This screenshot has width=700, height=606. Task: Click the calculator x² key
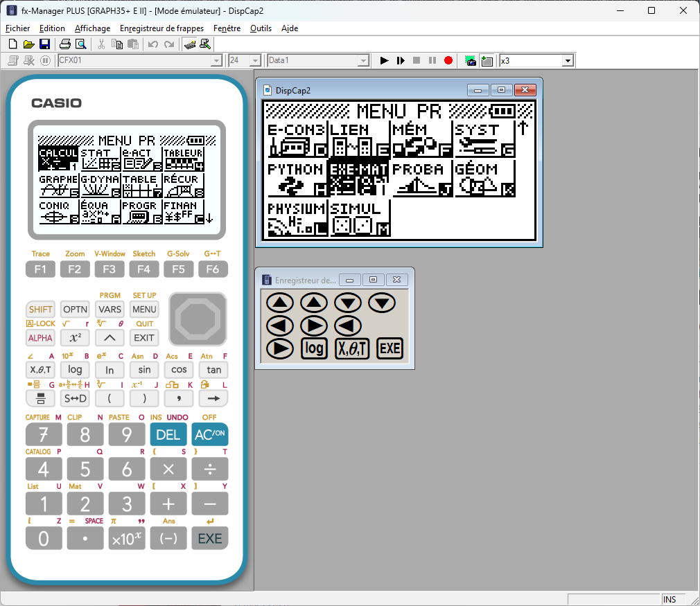(75, 338)
